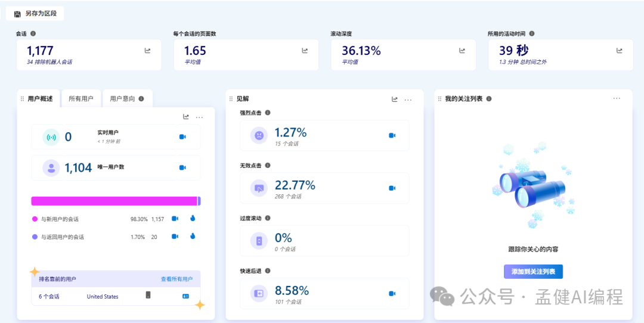Click info icon on 用户意向 tab
Screen dimensions: 644x323
pos(141,99)
